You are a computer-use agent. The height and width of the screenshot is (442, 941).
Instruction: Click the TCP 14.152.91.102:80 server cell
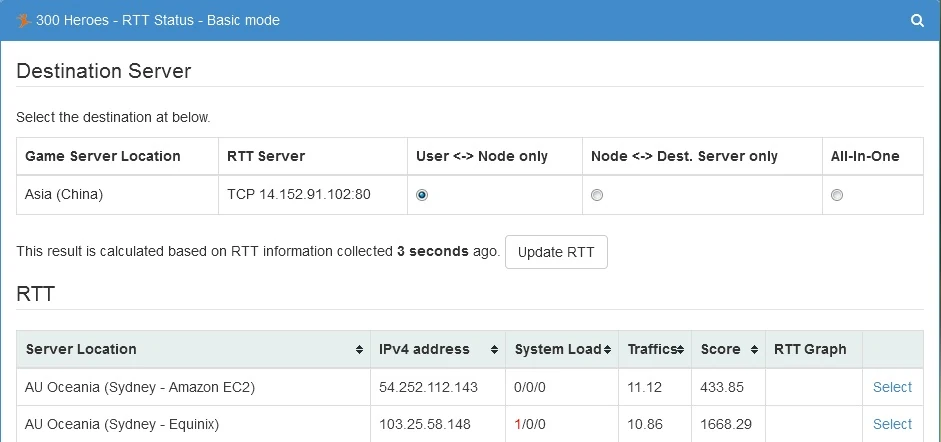tap(299, 195)
